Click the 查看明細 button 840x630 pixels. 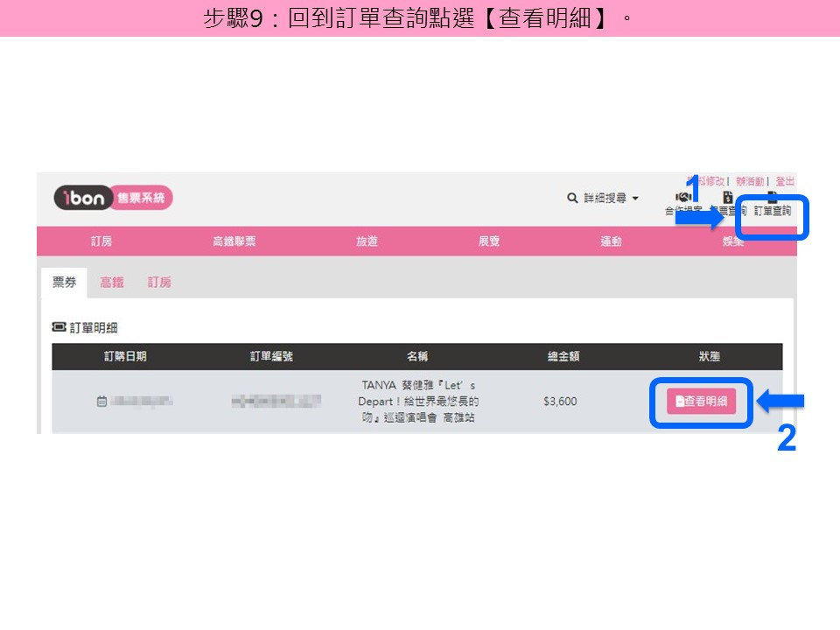coord(701,402)
